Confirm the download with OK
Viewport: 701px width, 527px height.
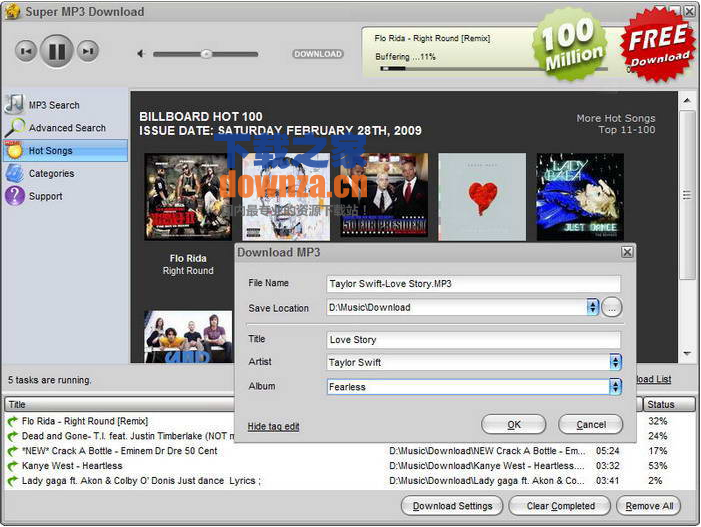pyautogui.click(x=514, y=425)
